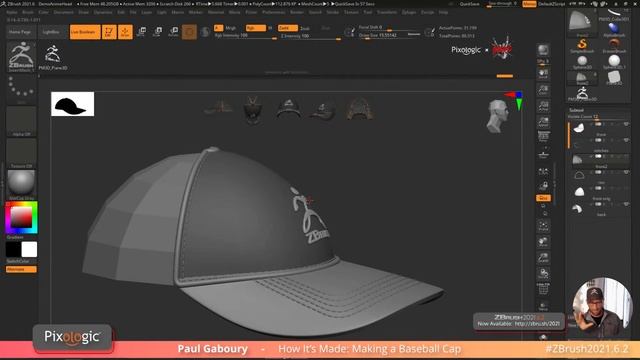
Task: Activate the Scale transform tool in toolbar
Action: [x=158, y=32]
